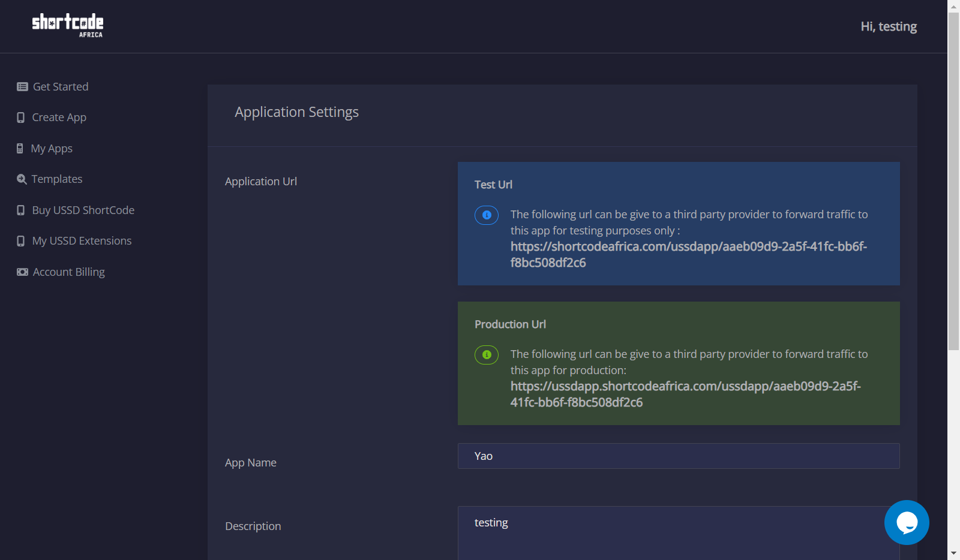The width and height of the screenshot is (960, 560).
Task: Click the blue info icon in Test Url
Action: [x=487, y=215]
